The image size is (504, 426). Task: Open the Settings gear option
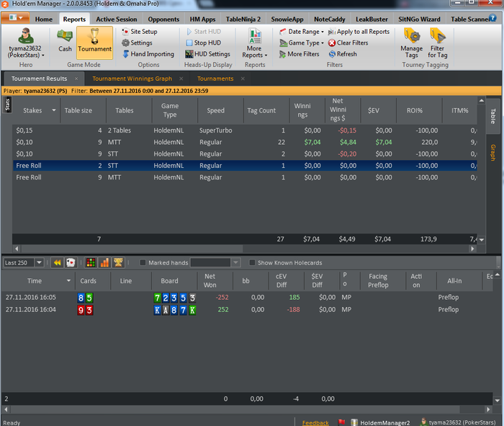coord(138,43)
